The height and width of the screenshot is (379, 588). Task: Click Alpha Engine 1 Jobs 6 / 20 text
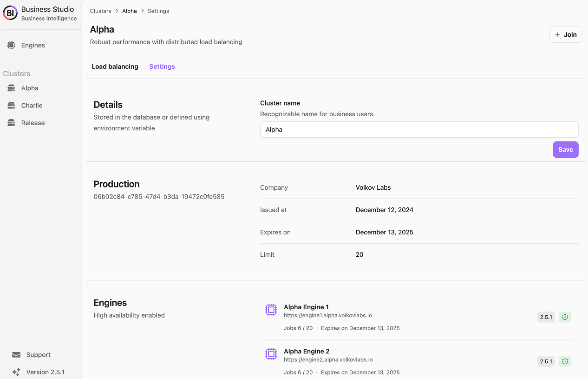tap(298, 328)
